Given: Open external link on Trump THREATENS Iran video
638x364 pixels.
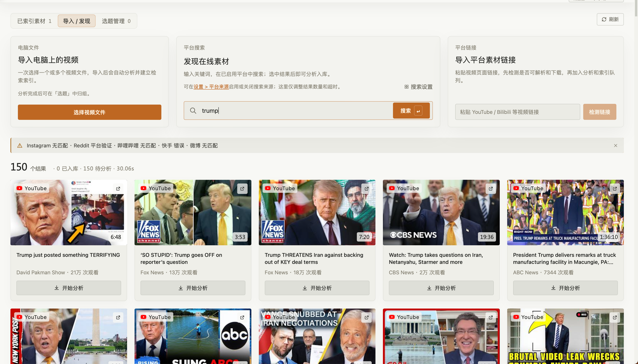Looking at the screenshot, I should 367,189.
